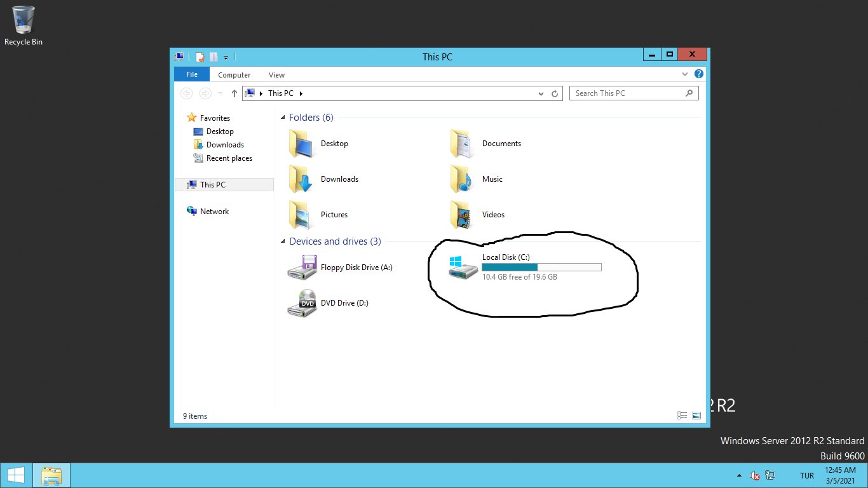Click the Properties quick access icon
The height and width of the screenshot is (488, 868).
click(x=200, y=57)
